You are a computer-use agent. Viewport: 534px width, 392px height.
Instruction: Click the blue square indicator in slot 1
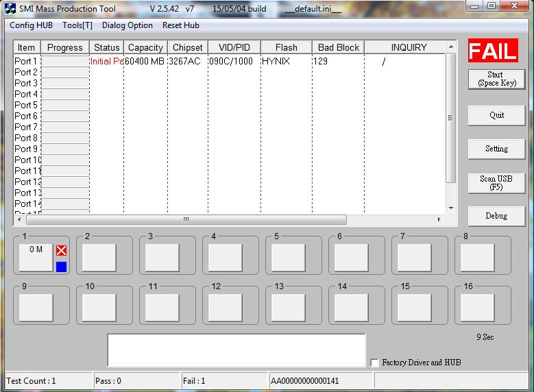pyautogui.click(x=61, y=267)
